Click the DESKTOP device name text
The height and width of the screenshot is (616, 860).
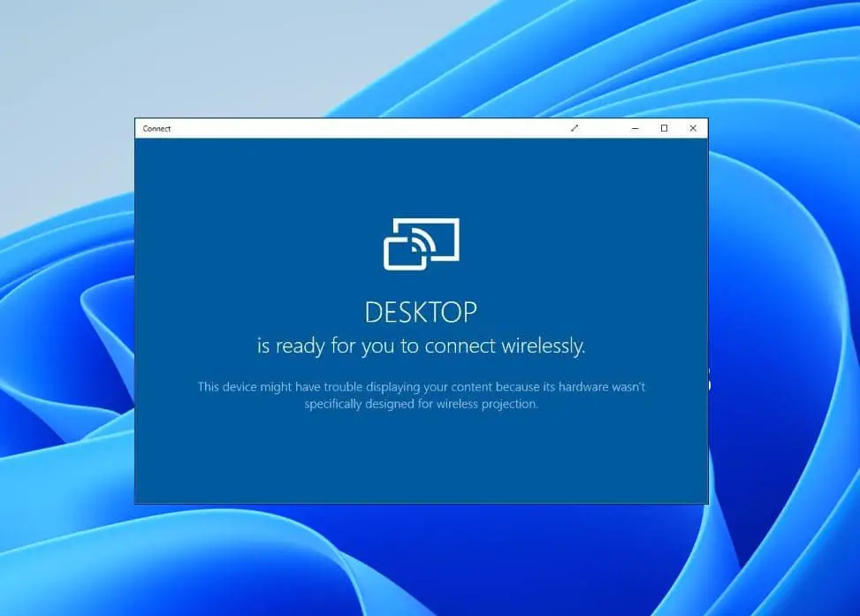[x=422, y=312]
